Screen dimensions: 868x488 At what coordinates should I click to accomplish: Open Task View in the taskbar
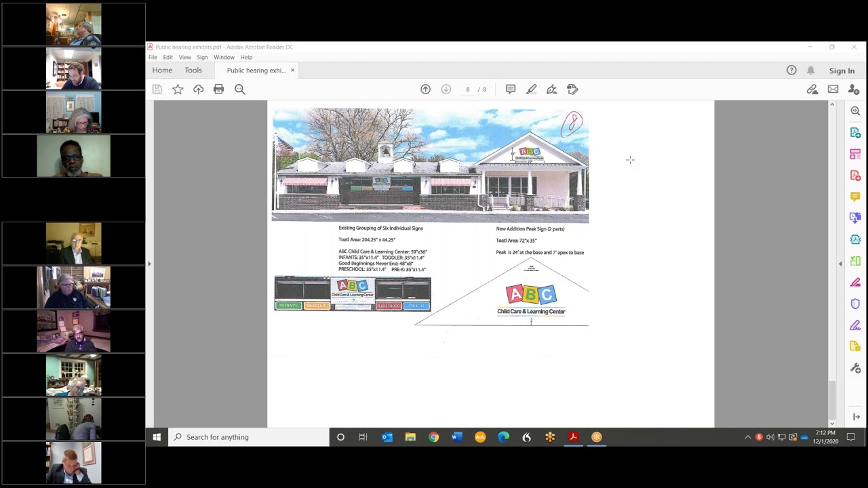(363, 437)
